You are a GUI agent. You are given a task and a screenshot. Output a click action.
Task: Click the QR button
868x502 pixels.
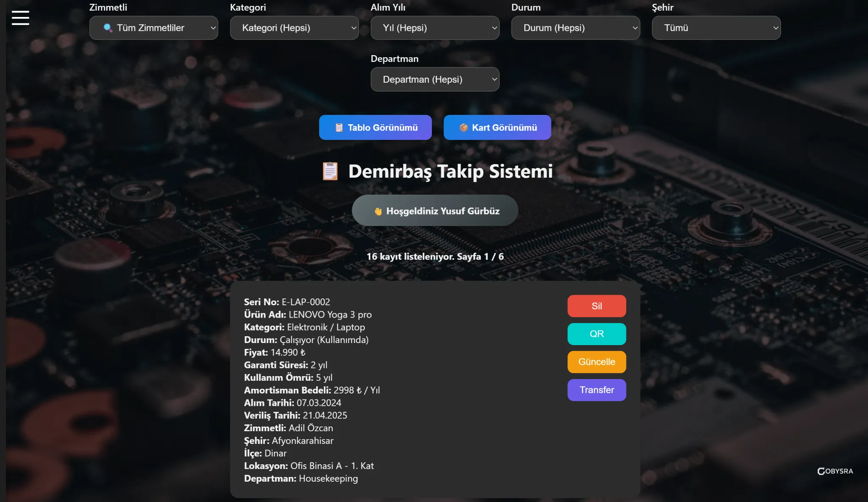click(597, 334)
